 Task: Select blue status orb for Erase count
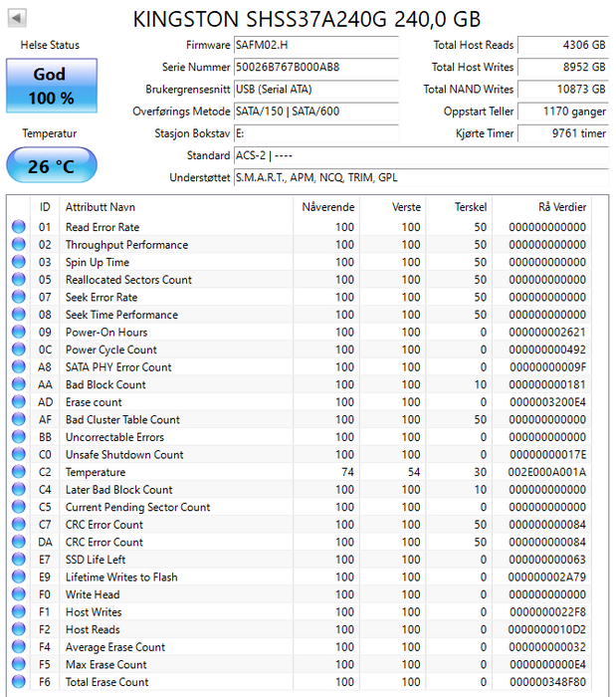tap(19, 402)
